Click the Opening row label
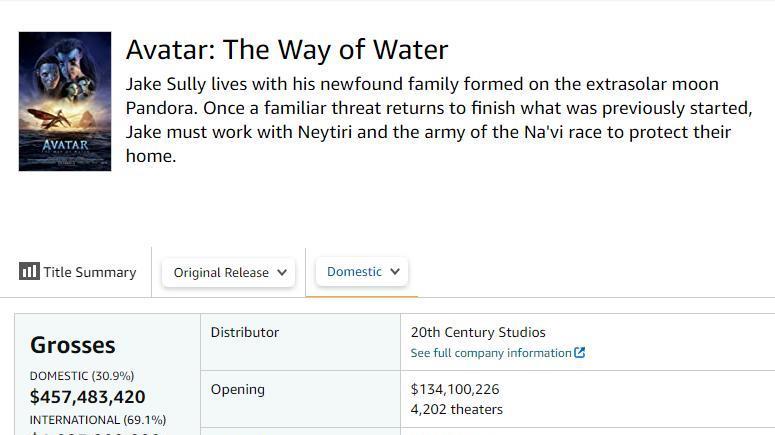775x435 pixels. (238, 389)
